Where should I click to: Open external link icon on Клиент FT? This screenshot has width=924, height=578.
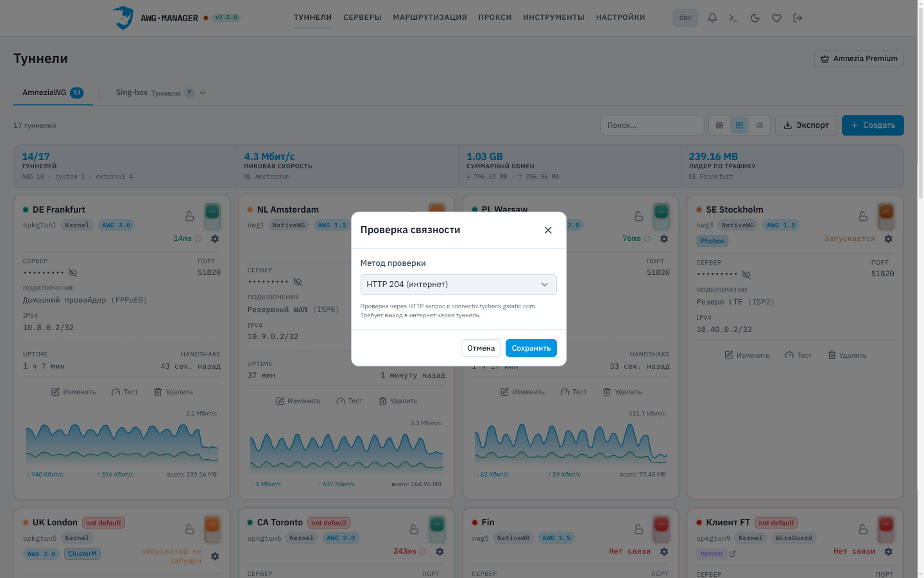coord(733,554)
